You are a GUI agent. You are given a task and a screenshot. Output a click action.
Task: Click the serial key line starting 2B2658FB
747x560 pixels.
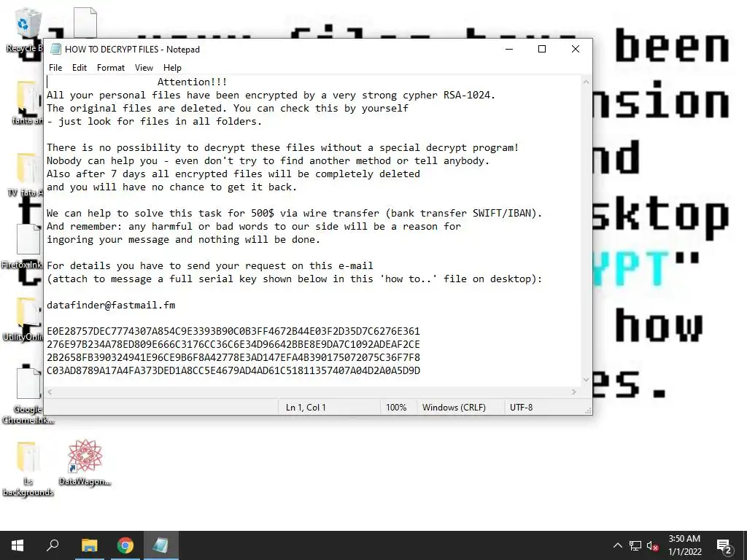pyautogui.click(x=233, y=357)
